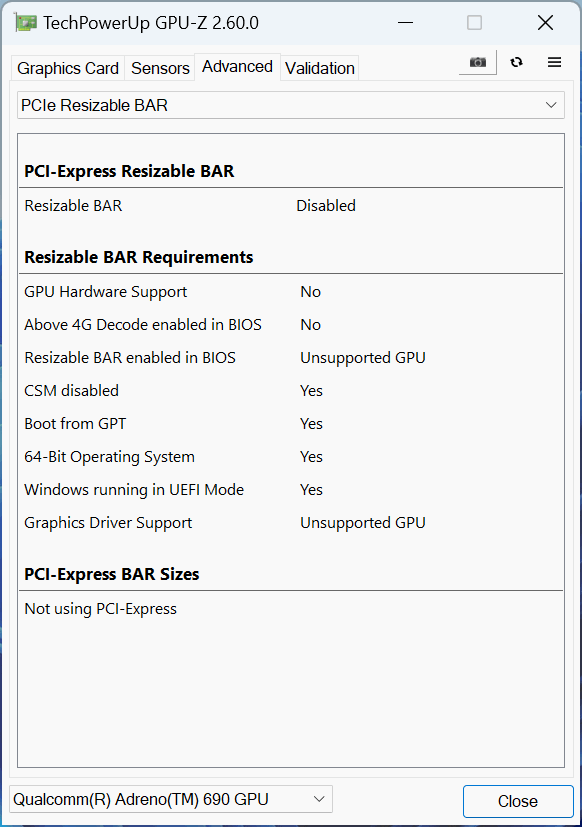582x827 pixels.
Task: Open the PCIe Resizable BAR dropdown
Action: (291, 105)
